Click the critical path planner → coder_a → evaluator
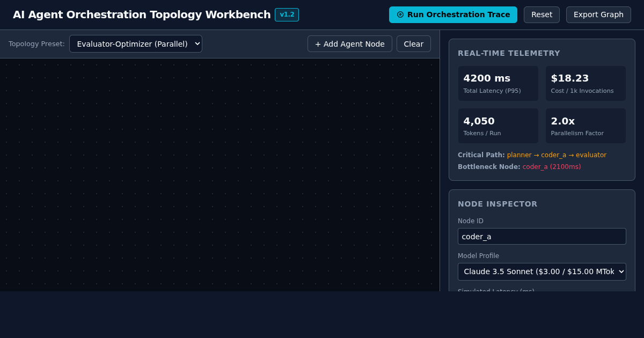This screenshot has height=338, width=644. point(557,155)
